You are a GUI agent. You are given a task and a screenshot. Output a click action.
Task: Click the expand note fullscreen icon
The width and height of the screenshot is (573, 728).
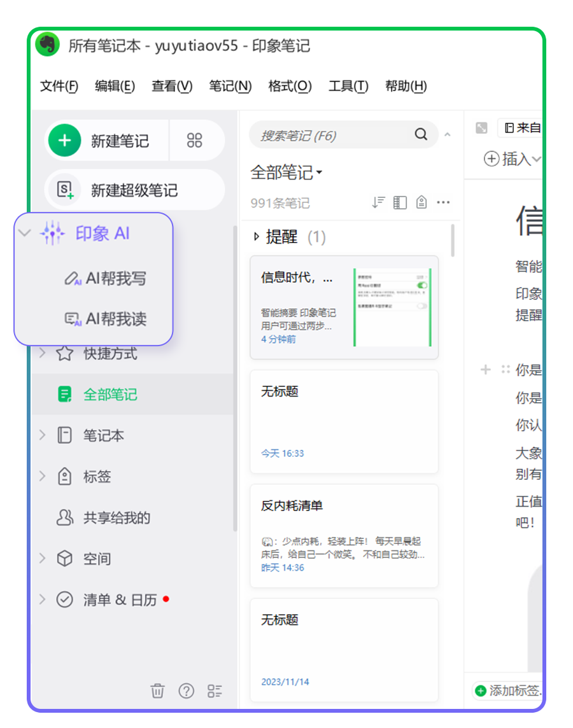pos(481,128)
